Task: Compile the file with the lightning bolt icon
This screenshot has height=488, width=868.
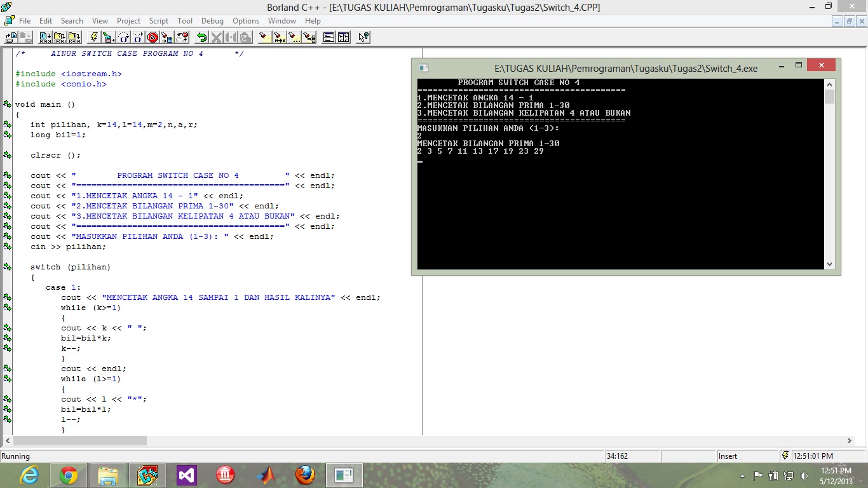Action: pos(94,37)
